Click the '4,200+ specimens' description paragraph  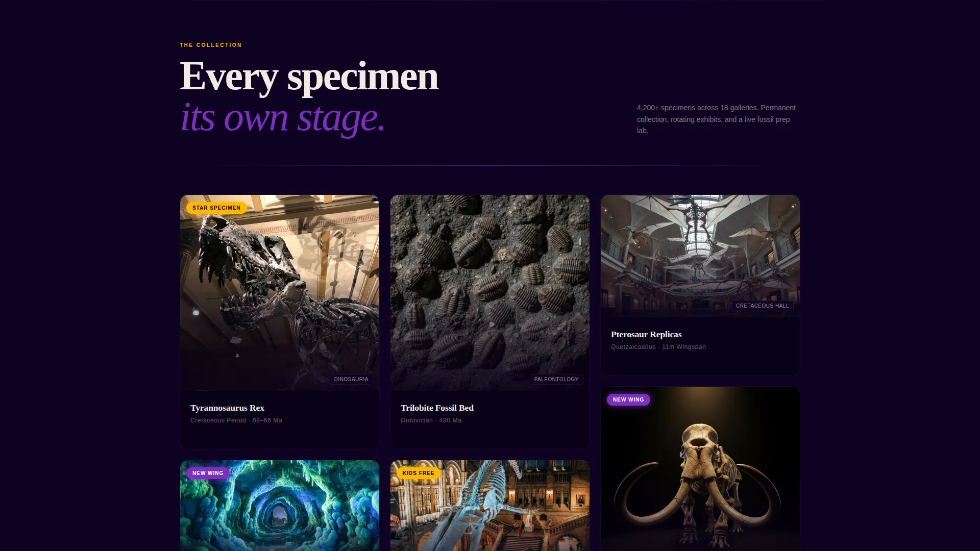717,119
